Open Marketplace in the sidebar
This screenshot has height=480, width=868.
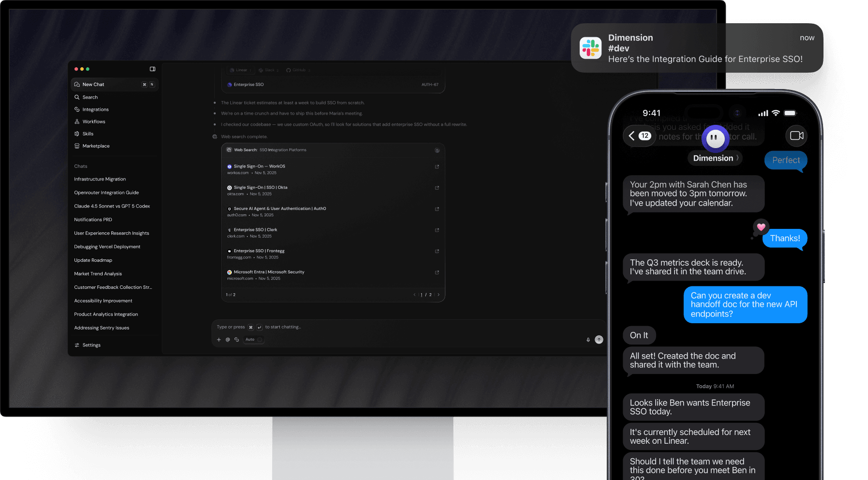pyautogui.click(x=96, y=146)
